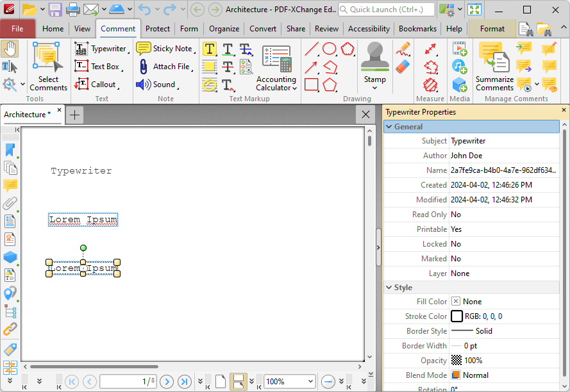Click the Stroke Color swatch
Image resolution: width=570 pixels, height=392 pixels.
point(457,316)
